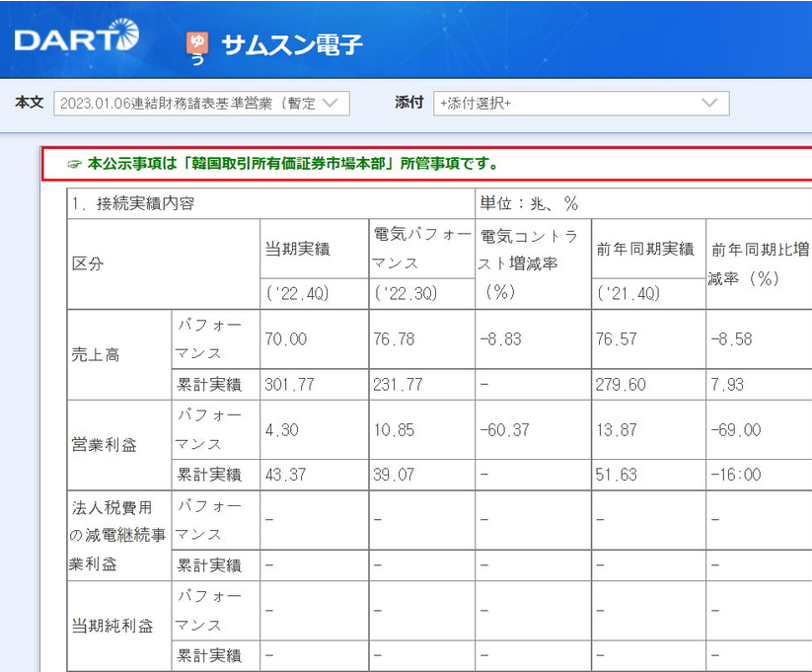Click the -60.37 change rate cell
Screen dimensions: 812x672
pyautogui.click(x=506, y=429)
